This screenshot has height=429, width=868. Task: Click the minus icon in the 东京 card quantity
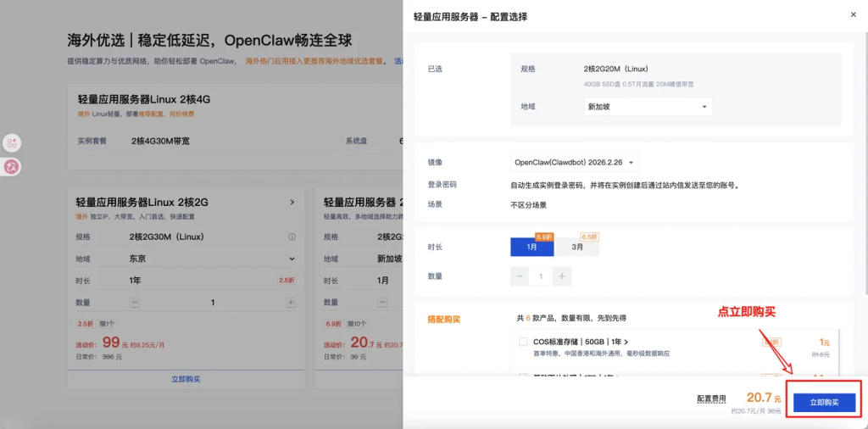click(135, 303)
